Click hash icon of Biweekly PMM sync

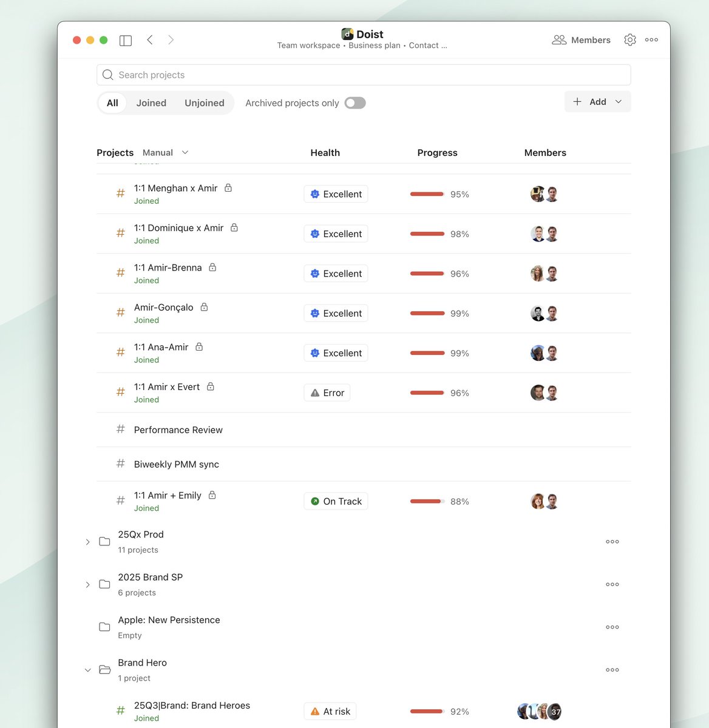click(120, 464)
